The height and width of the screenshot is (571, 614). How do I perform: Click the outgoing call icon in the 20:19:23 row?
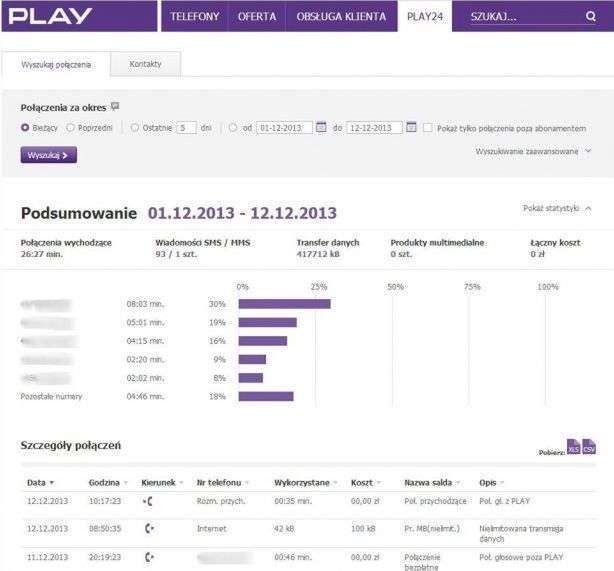pos(149,557)
